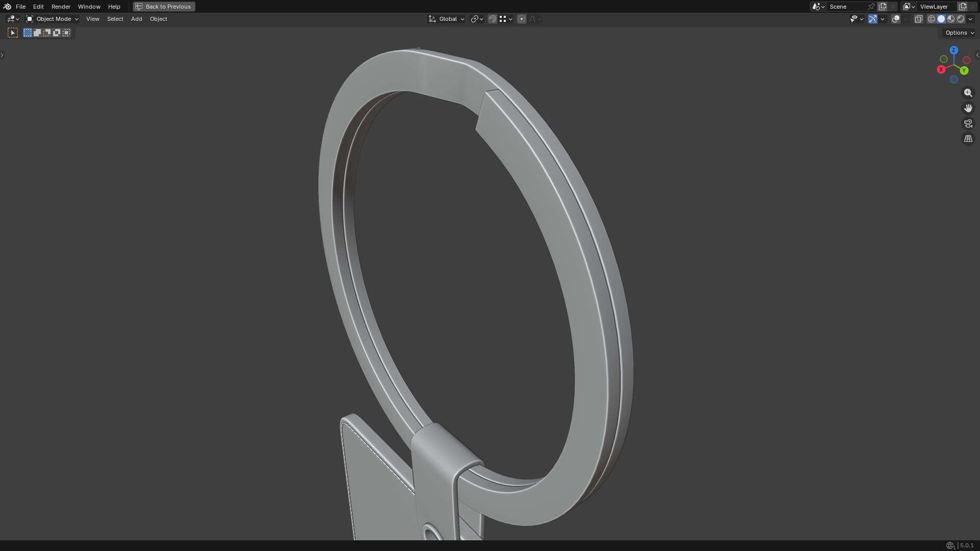Open the File menu
Screen dimensions: 980x551
[x=20, y=7]
